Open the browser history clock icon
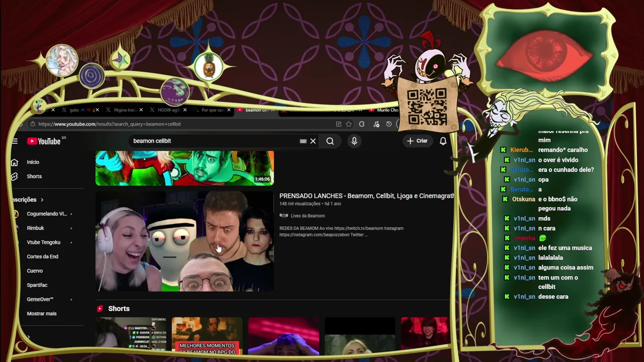Screen dimensions: 644x362 tap(389, 124)
